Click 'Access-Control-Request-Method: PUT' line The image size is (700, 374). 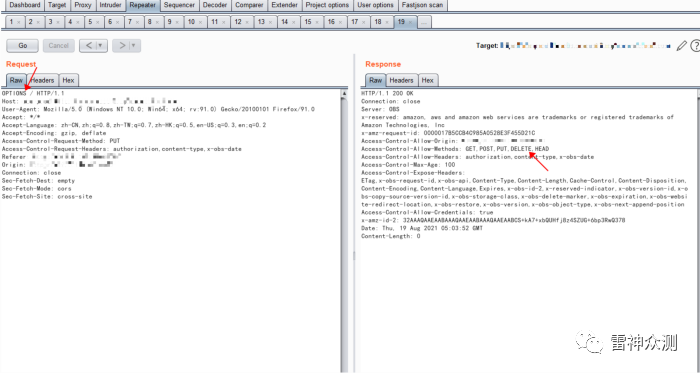(x=61, y=141)
